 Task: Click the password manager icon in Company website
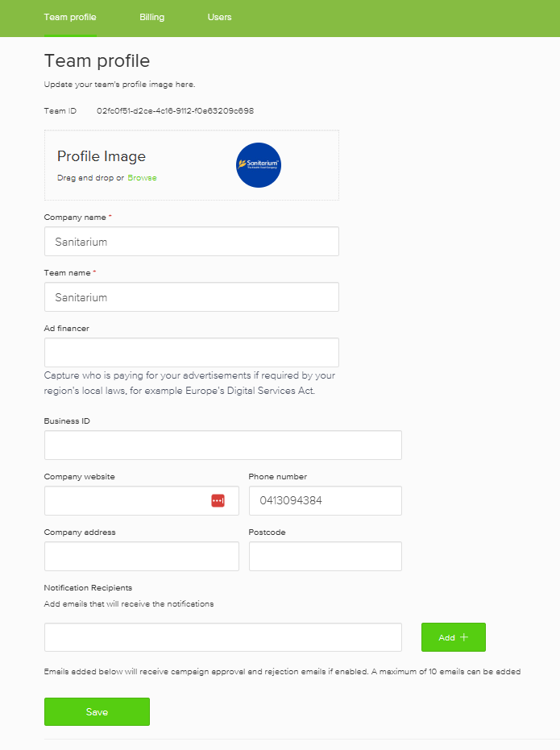[x=218, y=500]
